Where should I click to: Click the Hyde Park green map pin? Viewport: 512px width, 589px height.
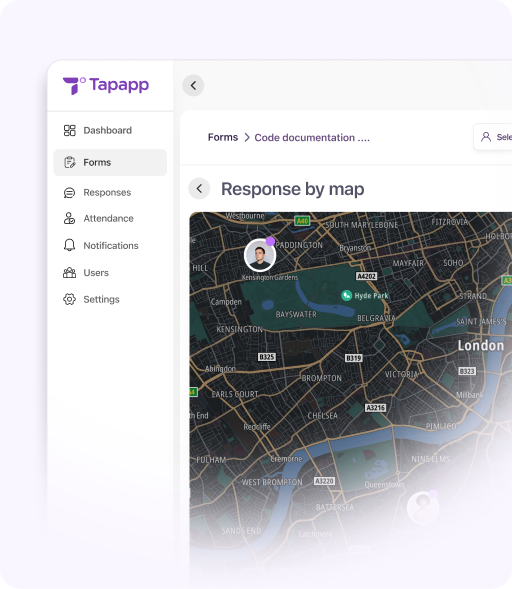(346, 295)
